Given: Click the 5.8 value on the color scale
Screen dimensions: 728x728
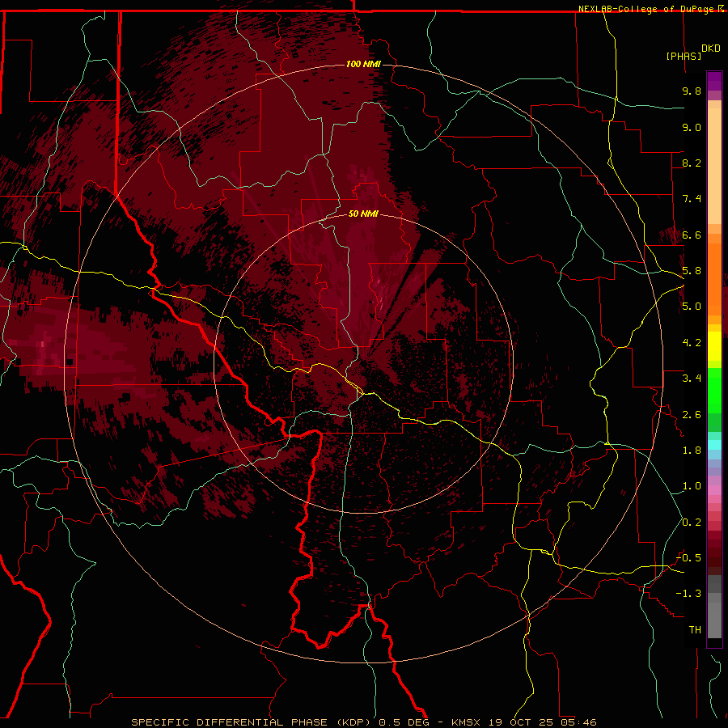Looking at the screenshot, I should click(x=692, y=271).
